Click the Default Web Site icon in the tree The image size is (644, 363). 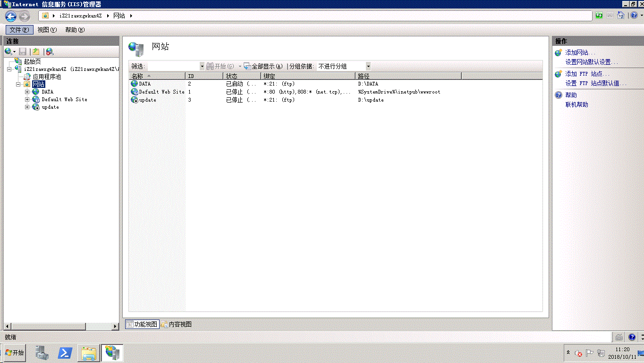[x=35, y=99]
